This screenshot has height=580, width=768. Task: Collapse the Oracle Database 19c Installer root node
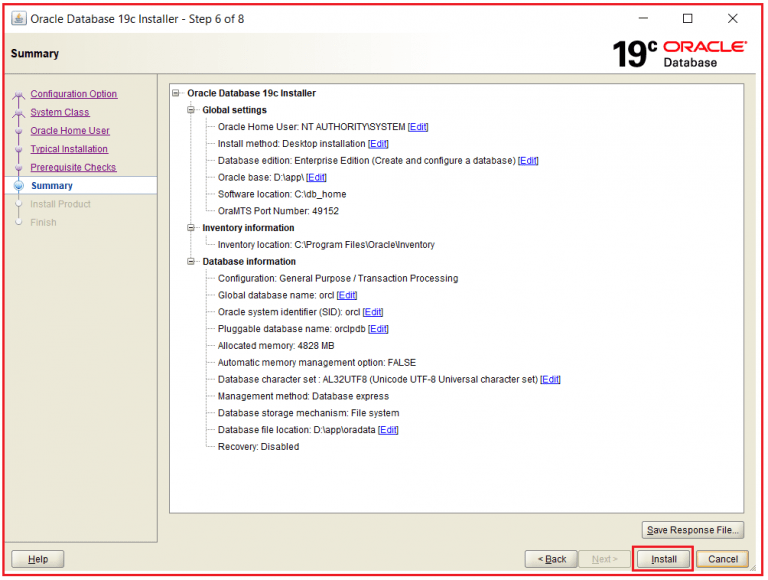[x=177, y=93]
